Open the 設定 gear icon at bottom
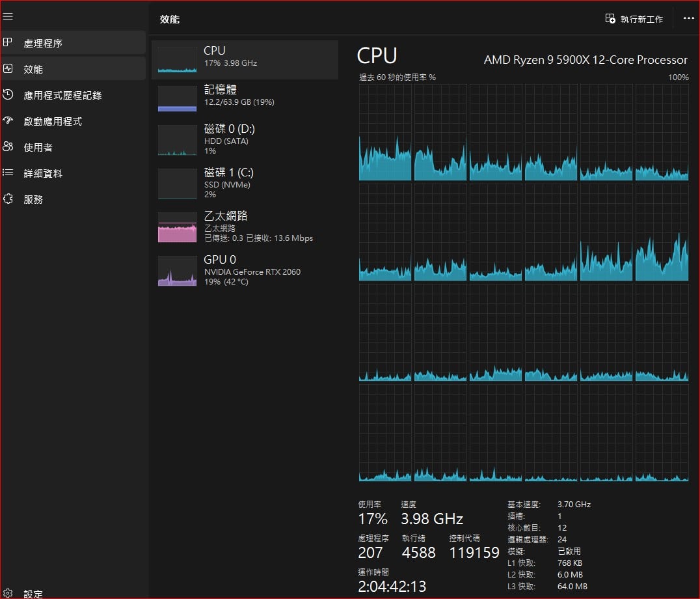The image size is (700, 599). pos(8,593)
